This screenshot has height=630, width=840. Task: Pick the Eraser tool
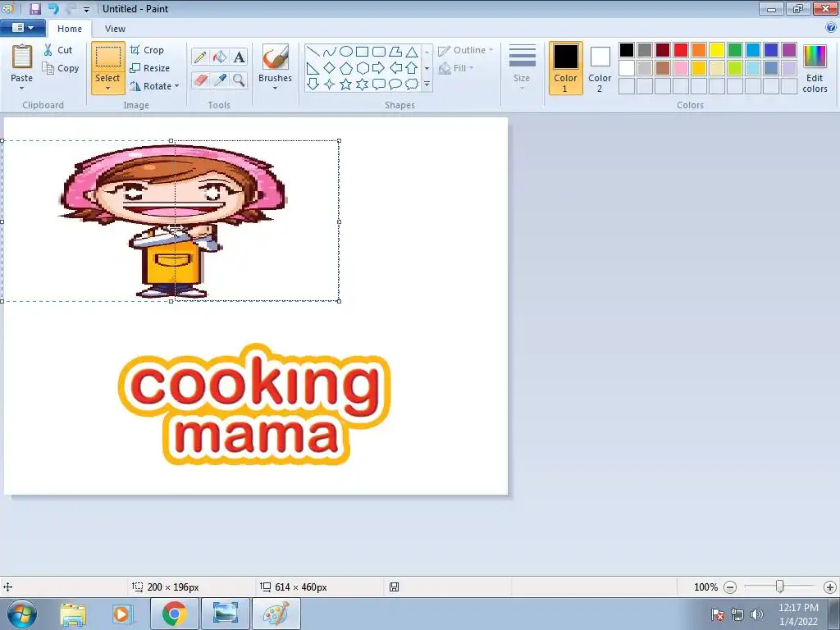tap(200, 80)
